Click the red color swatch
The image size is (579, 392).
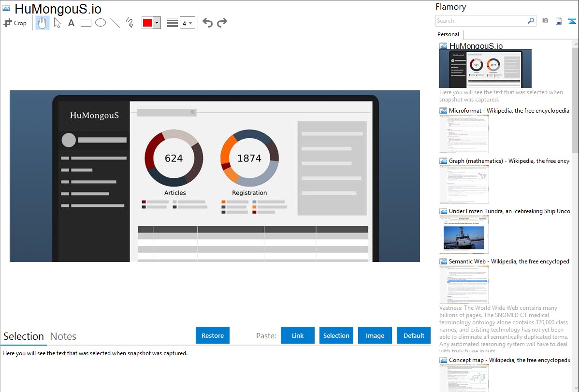pos(147,23)
